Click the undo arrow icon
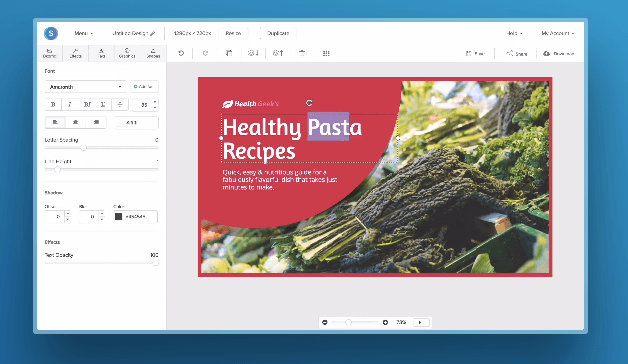Image resolution: width=628 pixels, height=364 pixels. pyautogui.click(x=181, y=53)
